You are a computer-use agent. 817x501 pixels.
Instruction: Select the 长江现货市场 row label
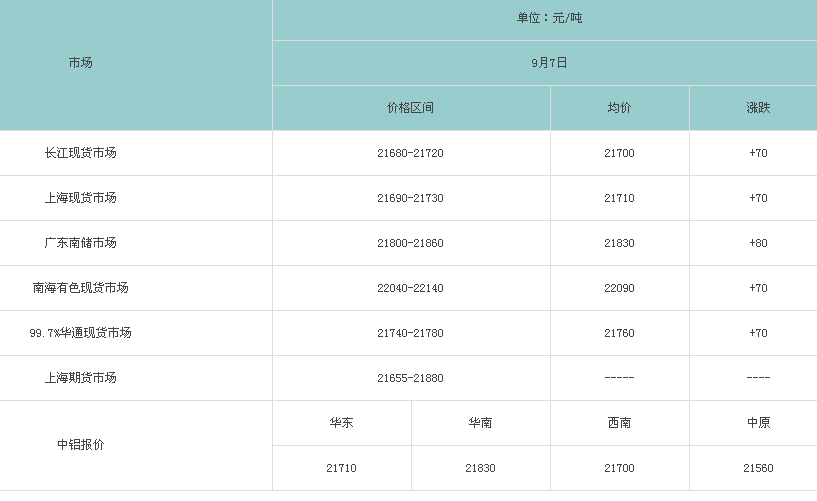coord(80,153)
